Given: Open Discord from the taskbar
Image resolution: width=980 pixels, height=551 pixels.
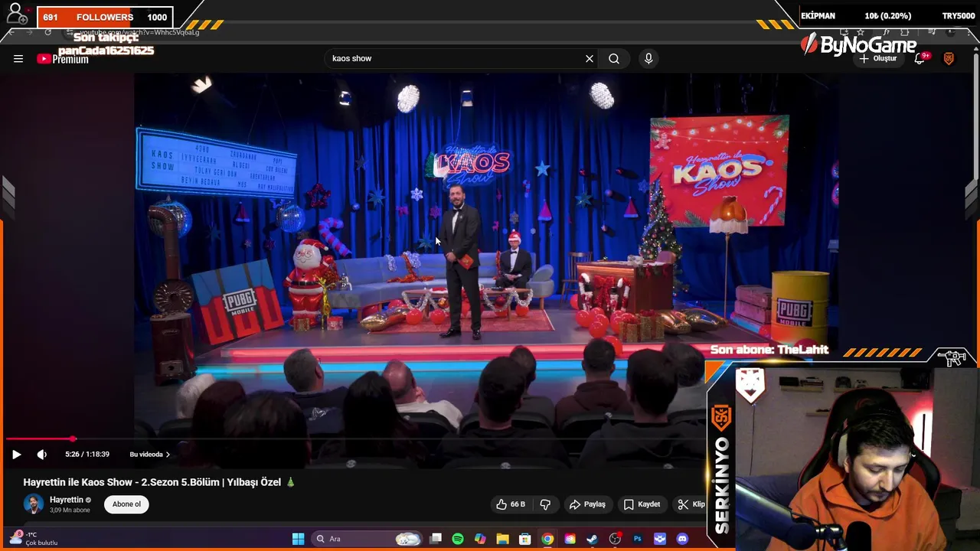Looking at the screenshot, I should point(682,539).
